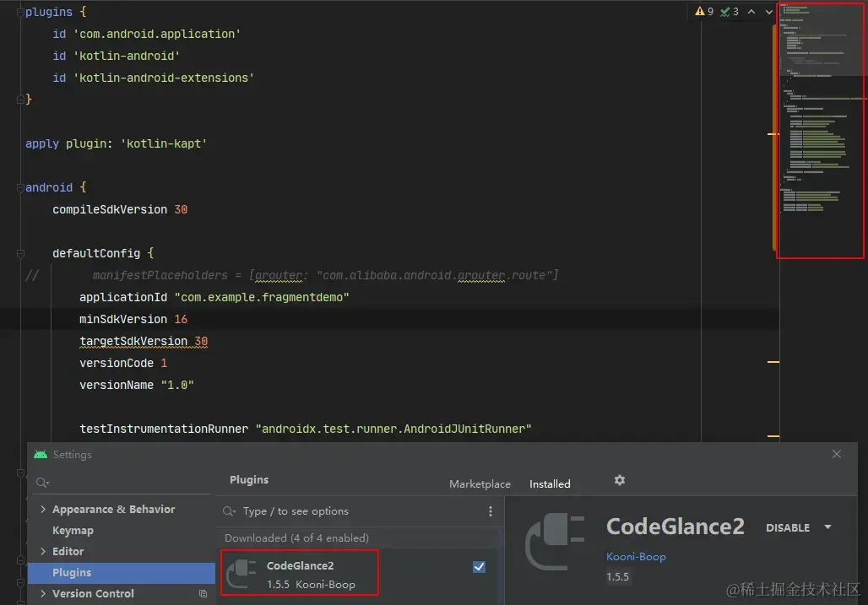Collapse the plugins code block
This screenshot has height=605, width=868.
(20, 12)
